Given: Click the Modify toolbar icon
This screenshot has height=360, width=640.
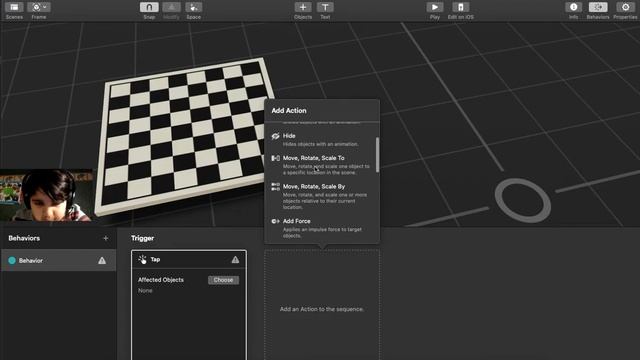Looking at the screenshot, I should pyautogui.click(x=171, y=7).
